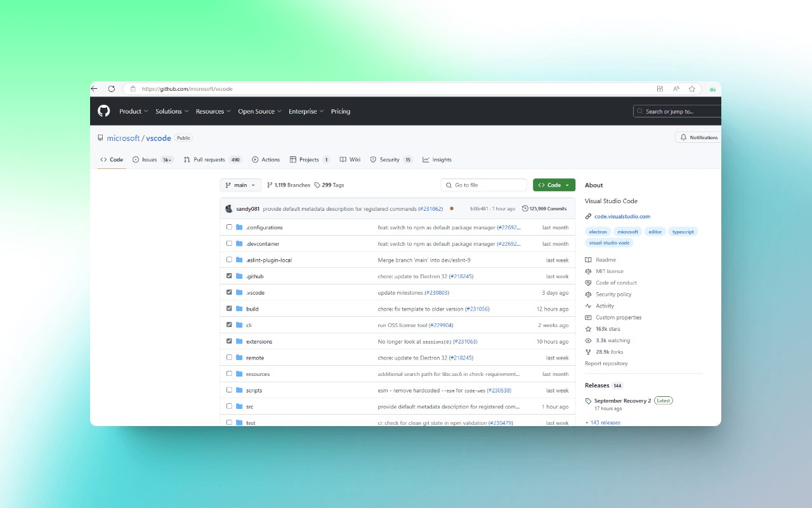Open the green extension icon in browser toolbar
Screen dimensions: 812x508
coord(713,90)
